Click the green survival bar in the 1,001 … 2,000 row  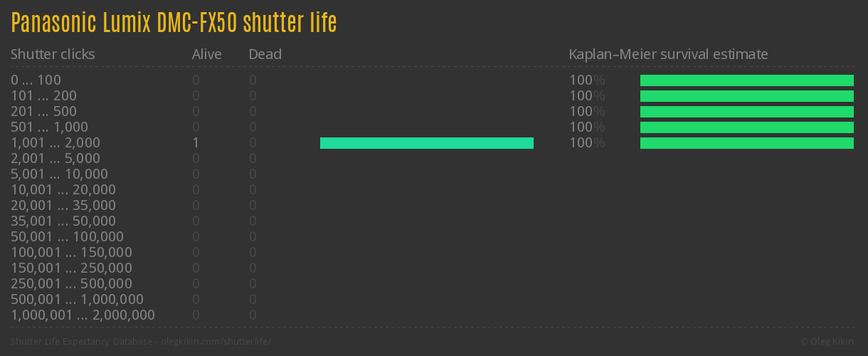click(746, 143)
